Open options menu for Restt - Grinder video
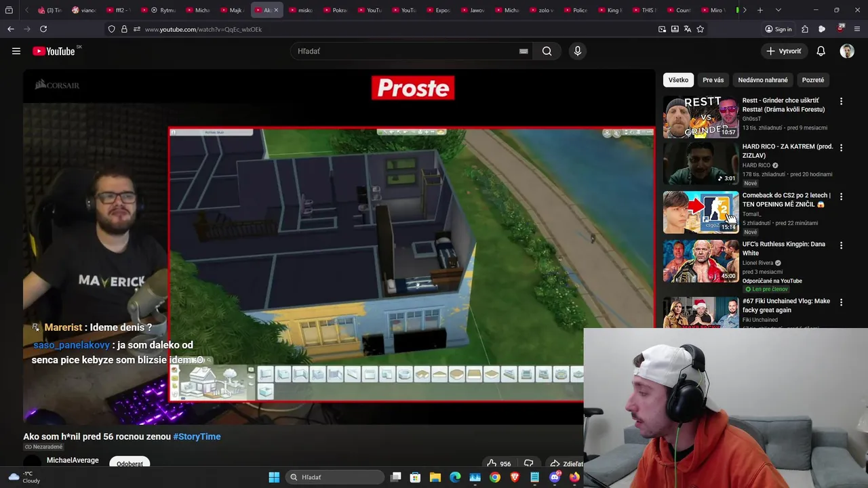Image resolution: width=868 pixels, height=488 pixels. 841,102
